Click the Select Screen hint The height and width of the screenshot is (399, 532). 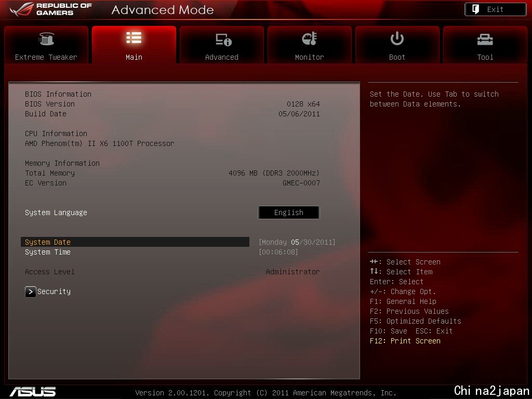[x=405, y=262]
